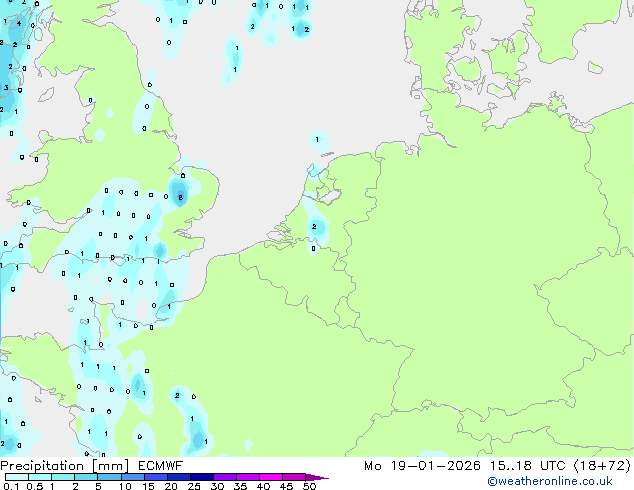The image size is (634, 490).
Task: Click the '50' legend tick label
Action: 309,486
